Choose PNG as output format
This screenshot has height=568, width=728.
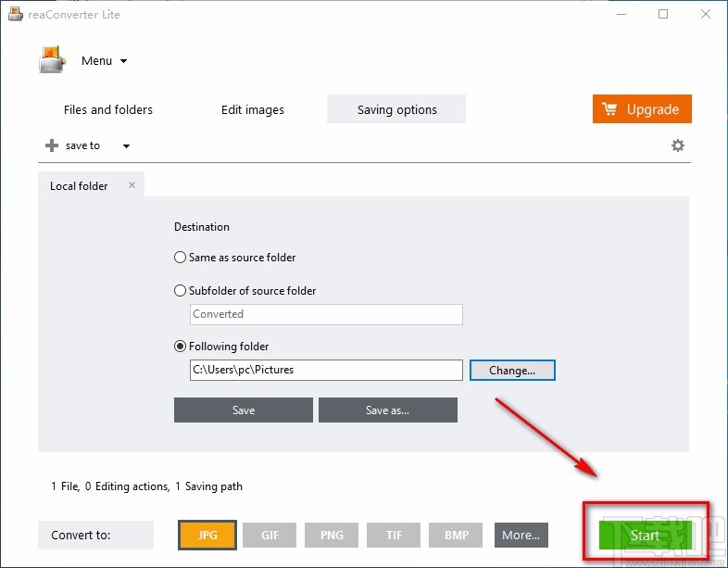click(x=332, y=535)
